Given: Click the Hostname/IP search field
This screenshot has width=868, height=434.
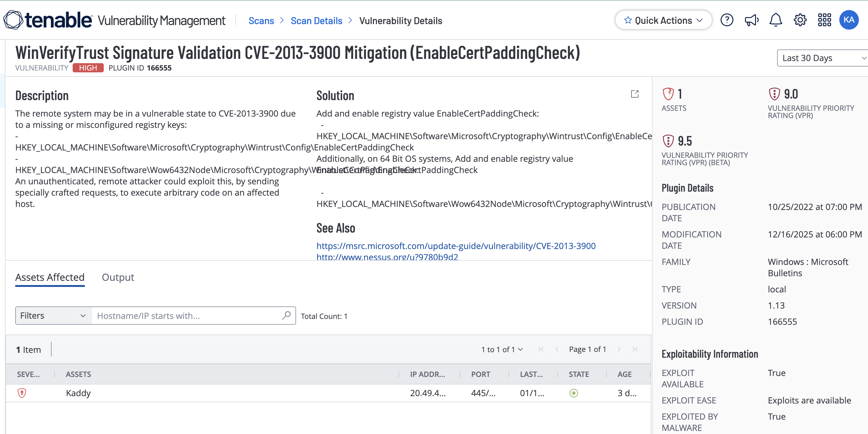Looking at the screenshot, I should click(187, 315).
